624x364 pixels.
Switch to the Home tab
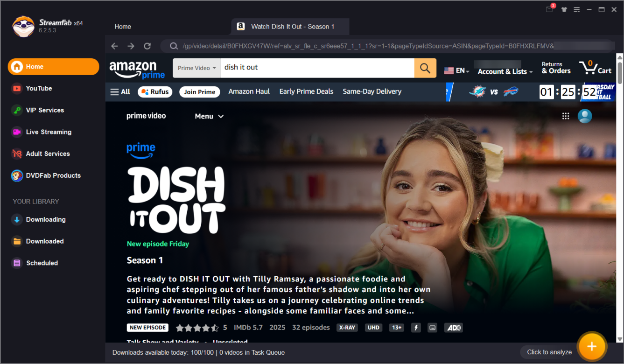coord(123,27)
